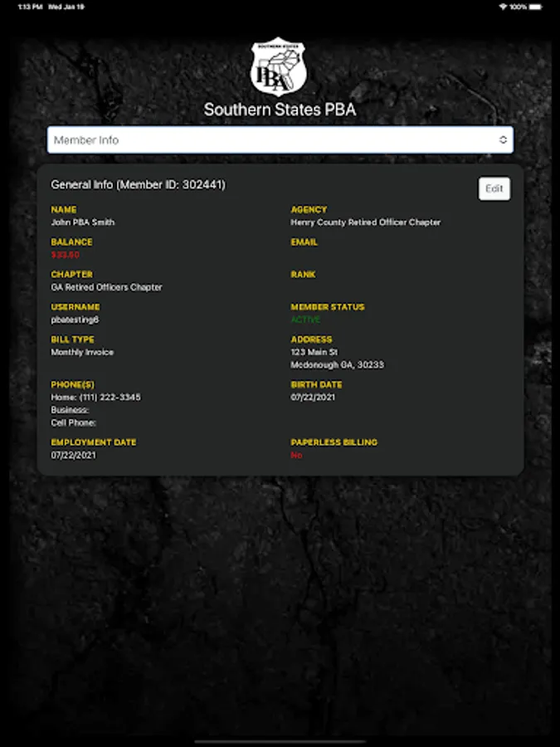Select the address line 123 Main St
The width and height of the screenshot is (560, 747).
pos(314,352)
